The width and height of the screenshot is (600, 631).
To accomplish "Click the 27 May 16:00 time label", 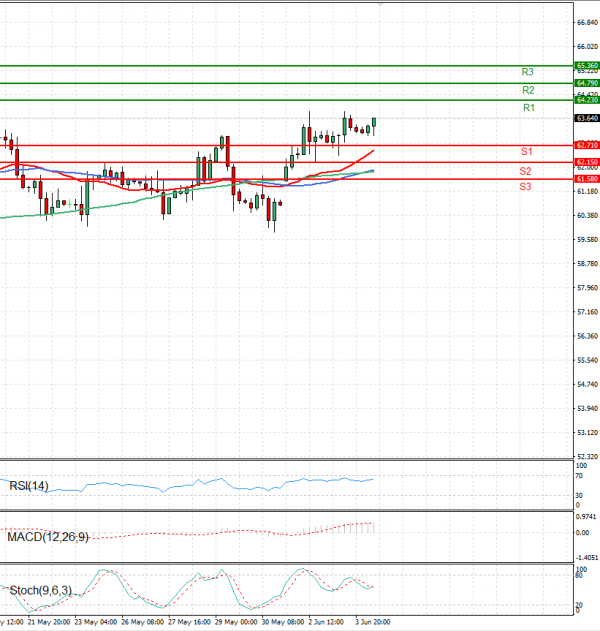I will pos(189,622).
